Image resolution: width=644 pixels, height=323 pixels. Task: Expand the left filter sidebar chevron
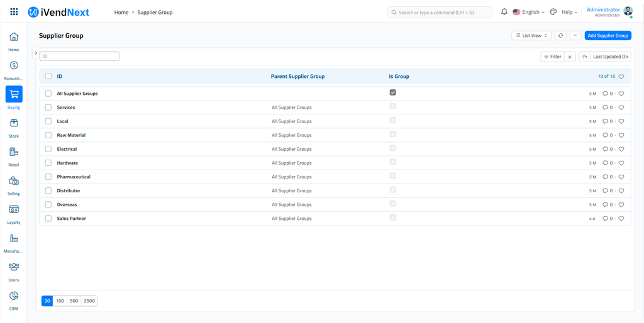pyautogui.click(x=36, y=53)
